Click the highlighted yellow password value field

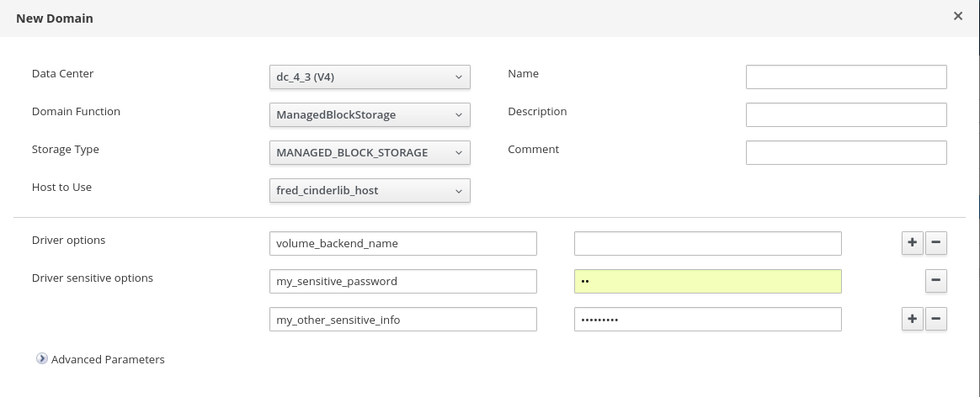707,281
